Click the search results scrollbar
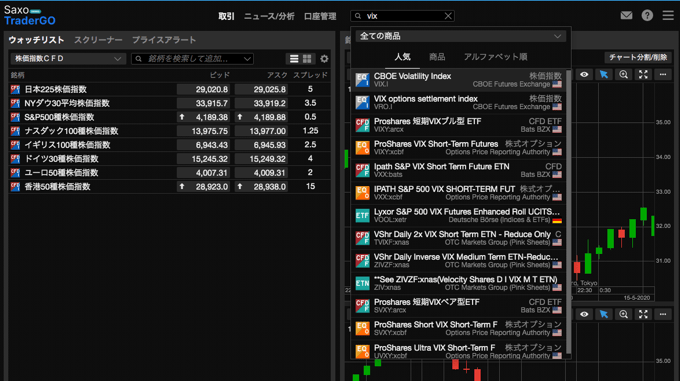This screenshot has width=680, height=381. 569,212
